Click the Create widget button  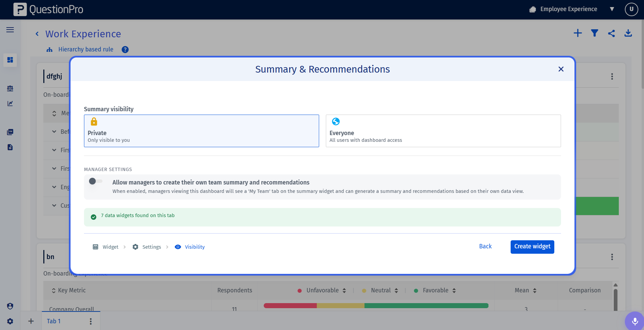(532, 247)
